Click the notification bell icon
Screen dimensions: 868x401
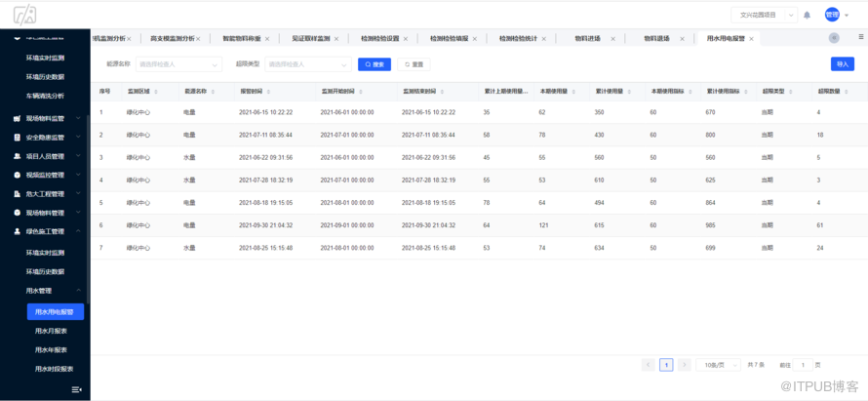[807, 15]
